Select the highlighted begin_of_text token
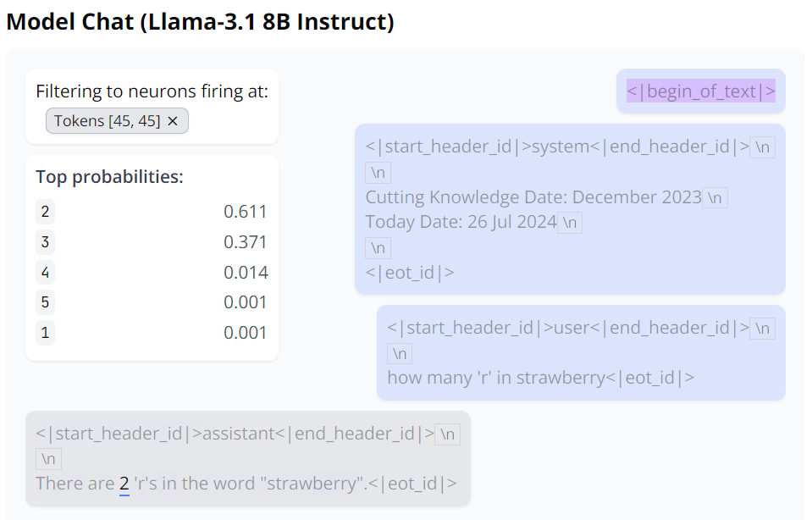The image size is (812, 520). tap(700, 91)
